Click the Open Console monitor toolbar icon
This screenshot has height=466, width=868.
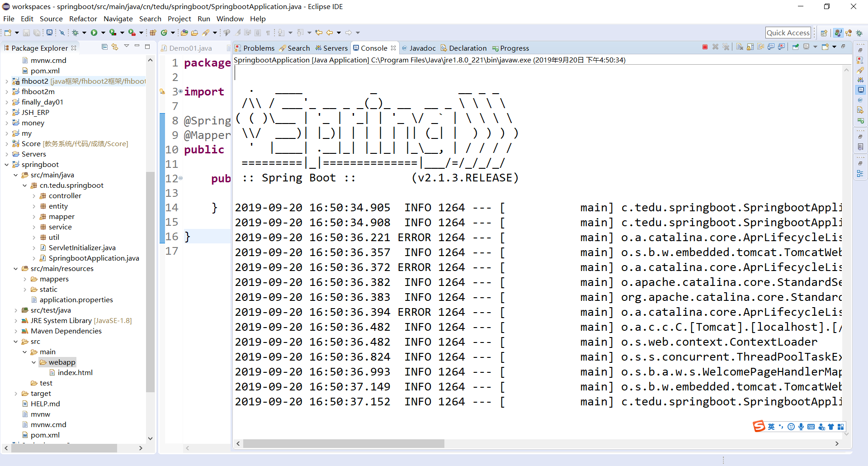(x=49, y=33)
